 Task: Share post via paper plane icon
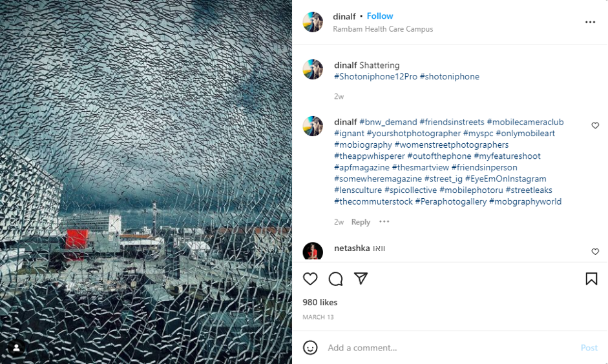click(x=361, y=278)
